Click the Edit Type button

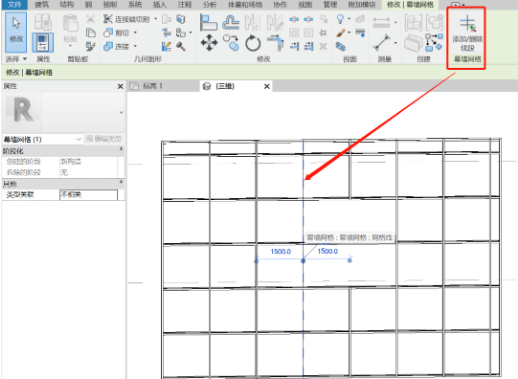(x=104, y=139)
